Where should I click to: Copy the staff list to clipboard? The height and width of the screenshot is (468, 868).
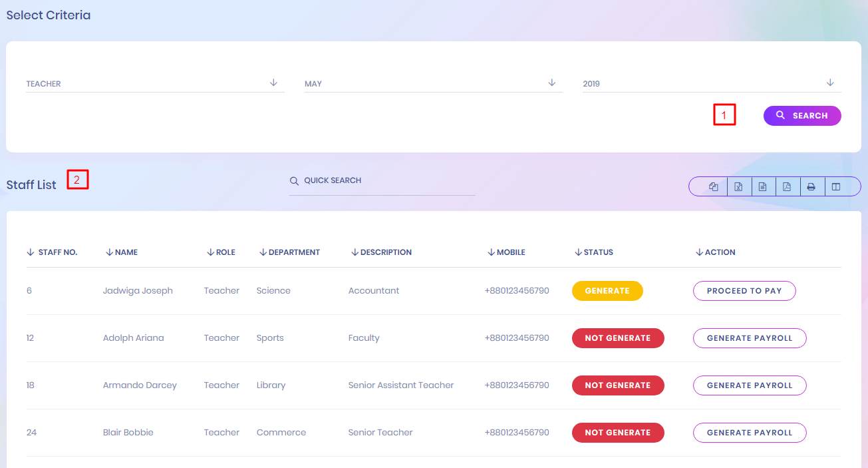pos(714,187)
